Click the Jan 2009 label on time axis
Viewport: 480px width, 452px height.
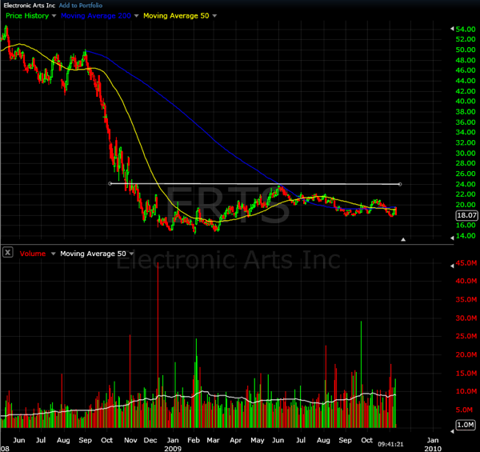point(173,444)
